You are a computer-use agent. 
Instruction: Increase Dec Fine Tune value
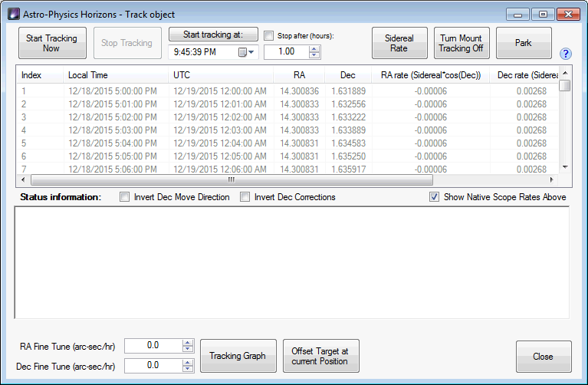188,363
